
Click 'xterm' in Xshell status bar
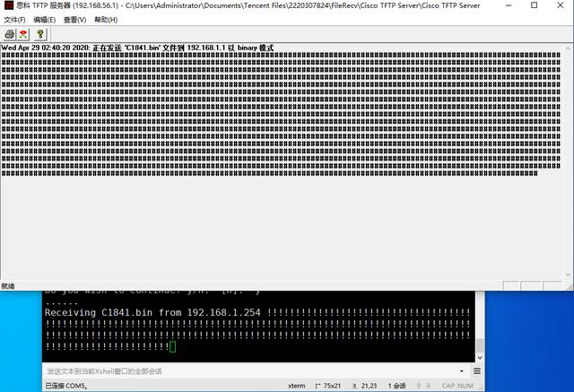pos(297,386)
